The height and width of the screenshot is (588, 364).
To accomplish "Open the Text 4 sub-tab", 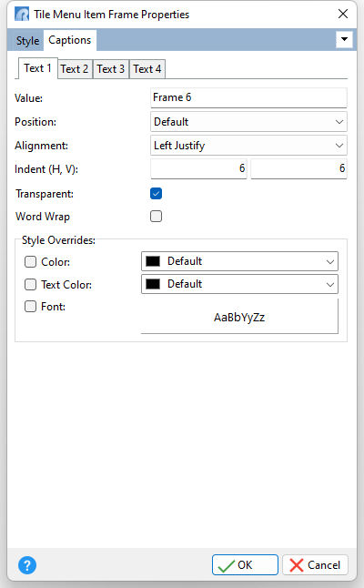I will pyautogui.click(x=147, y=69).
